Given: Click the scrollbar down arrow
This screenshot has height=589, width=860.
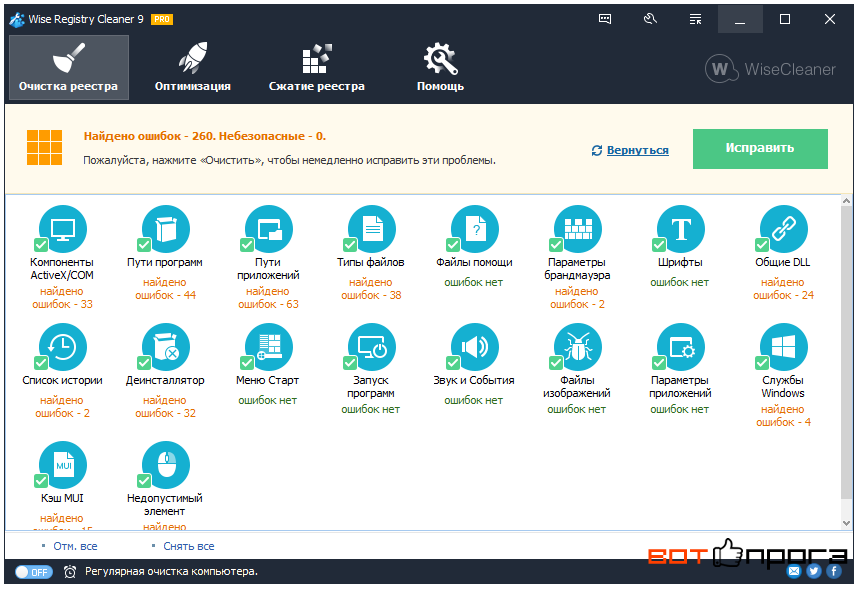Looking at the screenshot, I should click(846, 523).
